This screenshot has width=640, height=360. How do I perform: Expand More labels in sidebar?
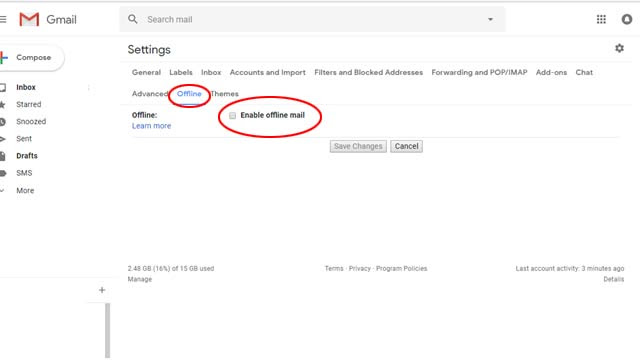[25, 191]
